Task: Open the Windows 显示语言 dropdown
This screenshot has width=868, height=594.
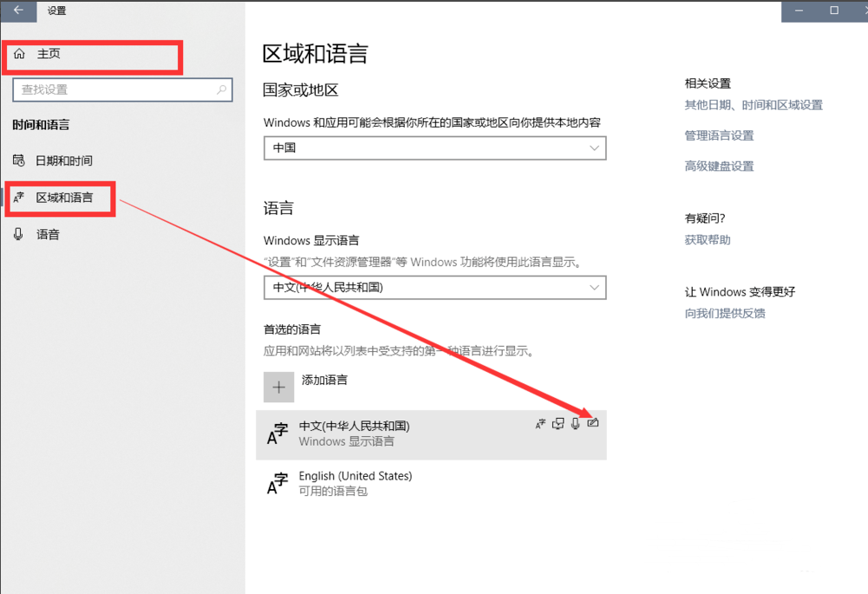Action: tap(434, 287)
